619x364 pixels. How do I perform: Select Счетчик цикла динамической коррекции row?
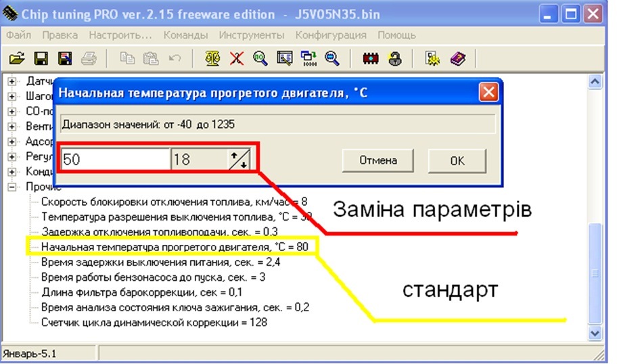point(154,322)
